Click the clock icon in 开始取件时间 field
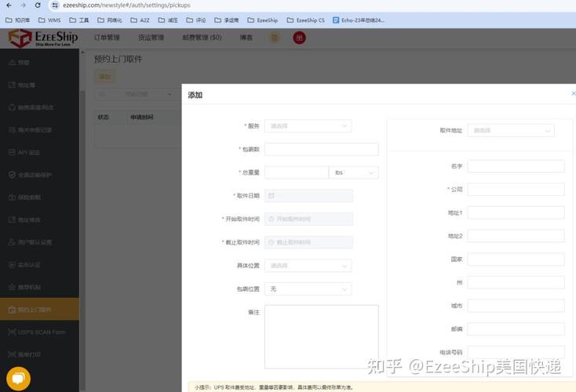 pyautogui.click(x=272, y=219)
